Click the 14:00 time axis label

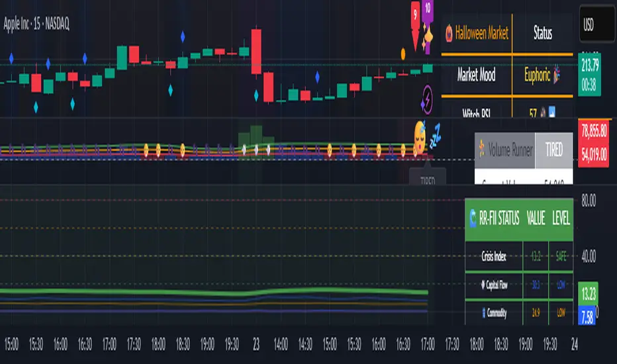point(281,345)
